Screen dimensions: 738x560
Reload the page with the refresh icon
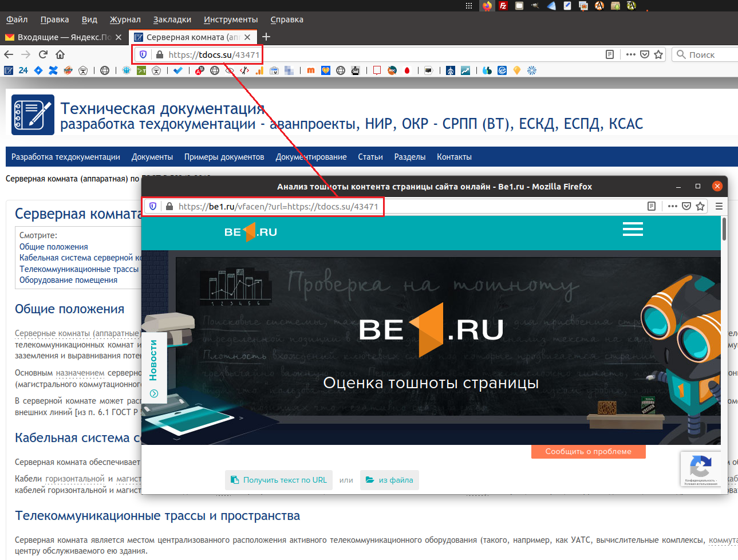[x=43, y=54]
